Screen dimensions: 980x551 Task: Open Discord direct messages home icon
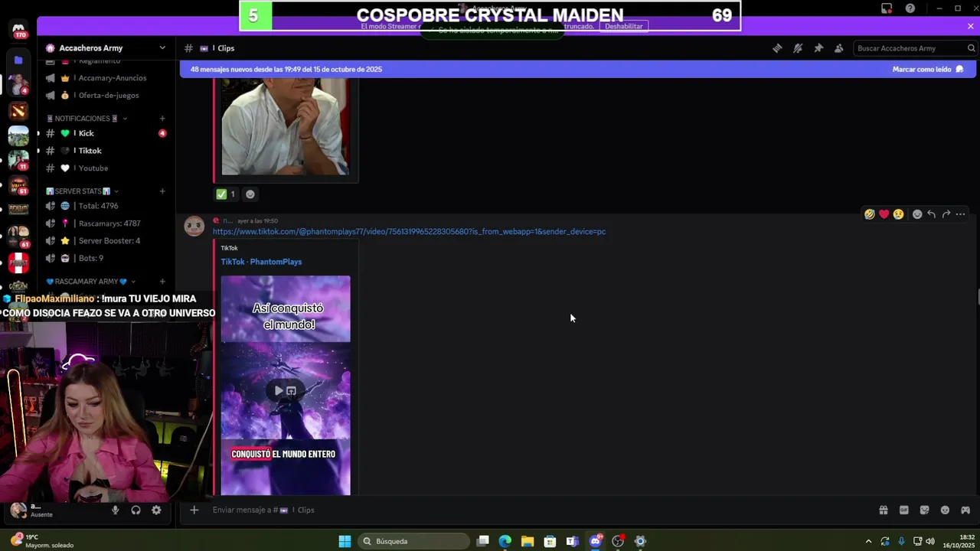pos(18,31)
